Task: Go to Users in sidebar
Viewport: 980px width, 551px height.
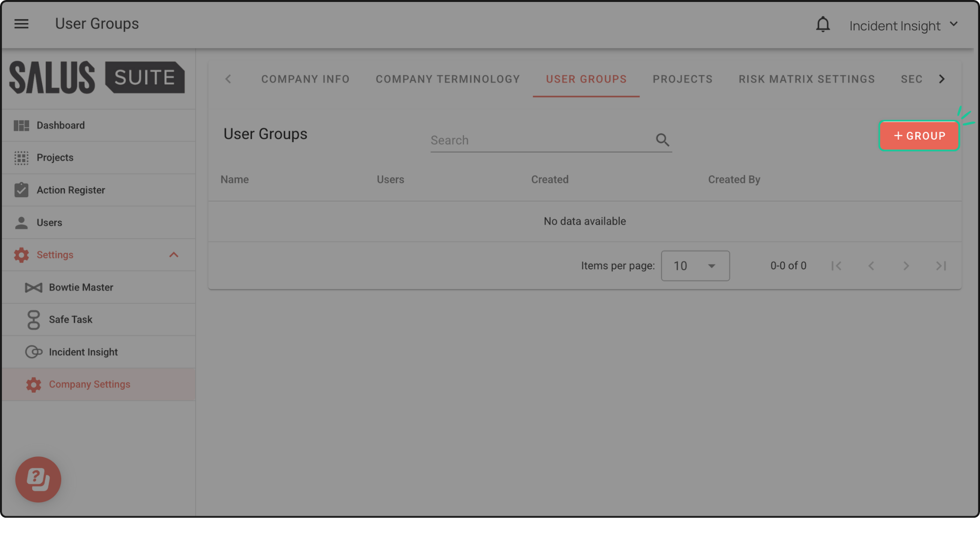Action: point(49,223)
